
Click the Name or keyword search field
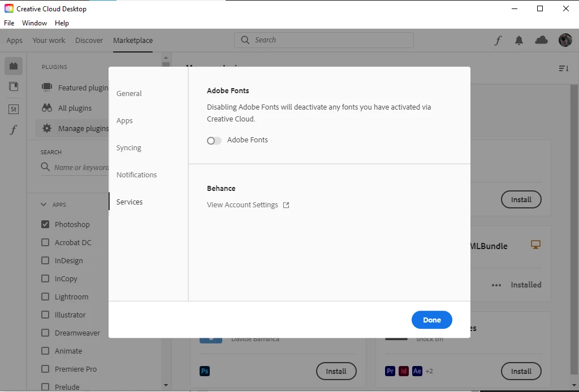click(x=75, y=167)
